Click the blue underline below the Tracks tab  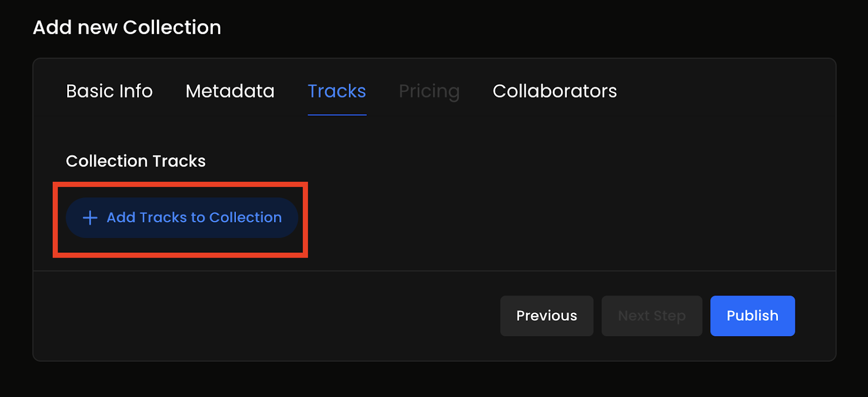(x=337, y=115)
